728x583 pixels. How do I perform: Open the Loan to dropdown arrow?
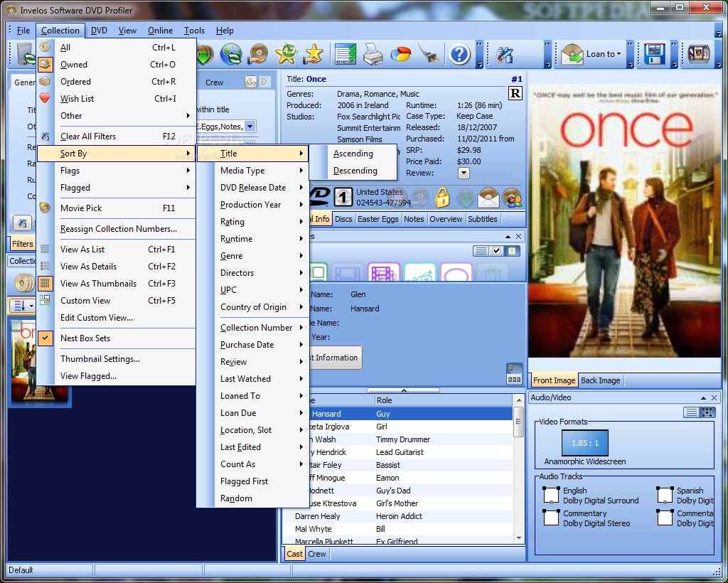tap(619, 54)
